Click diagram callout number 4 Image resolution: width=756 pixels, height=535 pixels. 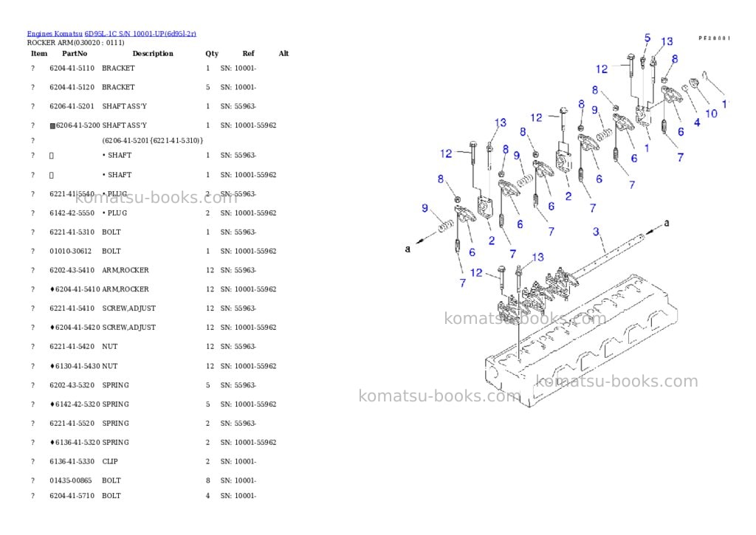pos(697,122)
